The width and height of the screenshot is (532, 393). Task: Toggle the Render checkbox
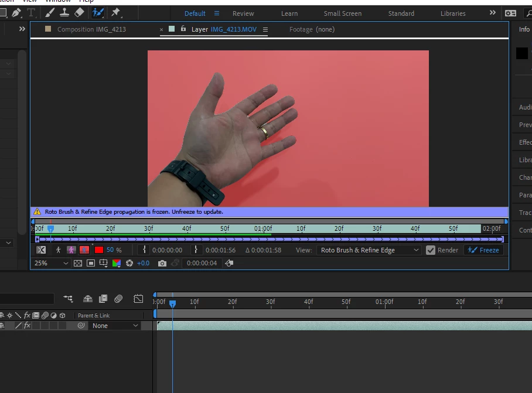(x=431, y=250)
